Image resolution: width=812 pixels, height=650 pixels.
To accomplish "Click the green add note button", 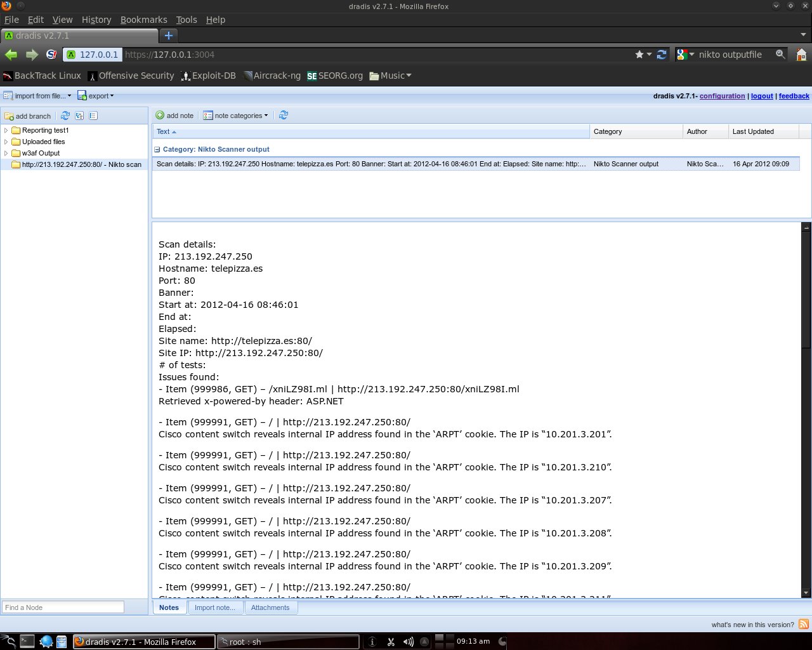I will point(174,116).
